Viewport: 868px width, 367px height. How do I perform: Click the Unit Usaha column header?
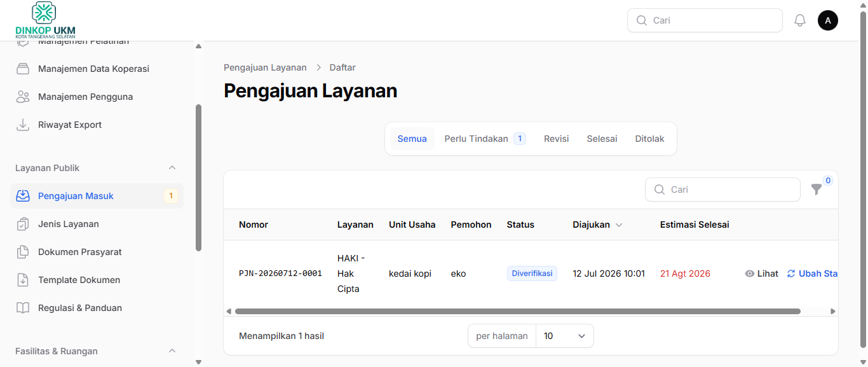tap(412, 225)
